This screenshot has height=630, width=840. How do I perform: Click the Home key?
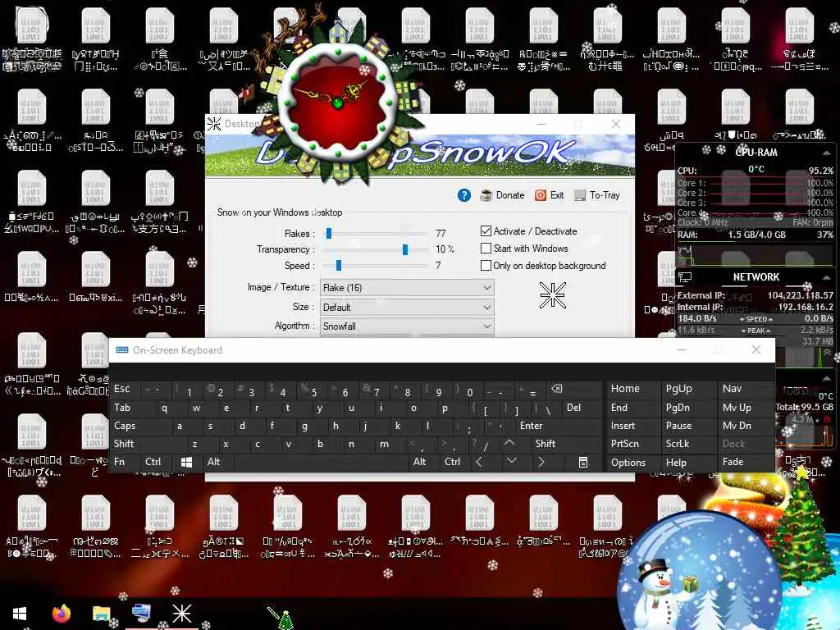pyautogui.click(x=632, y=389)
